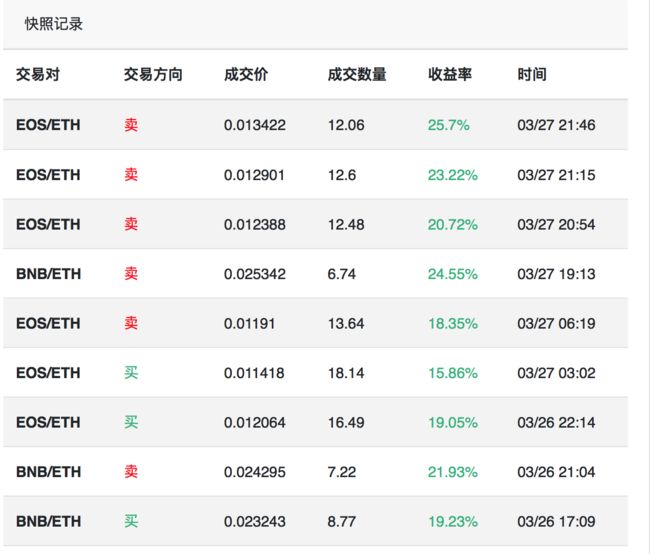Click timestamp 03/26 17:09
650x554 pixels.
point(556,521)
